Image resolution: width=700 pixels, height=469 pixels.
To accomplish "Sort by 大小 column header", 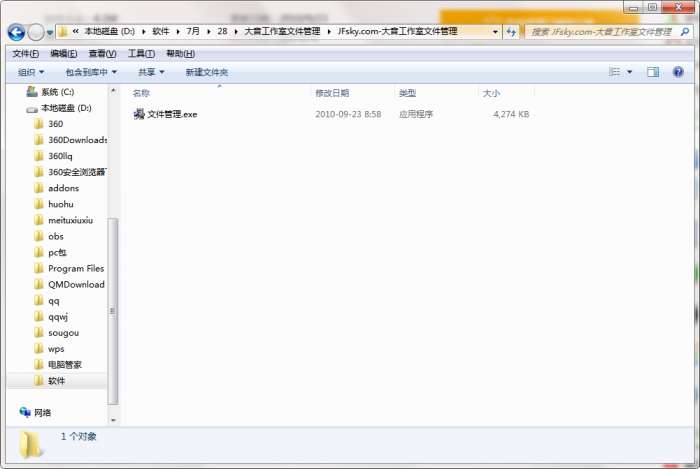I will click(x=491, y=93).
